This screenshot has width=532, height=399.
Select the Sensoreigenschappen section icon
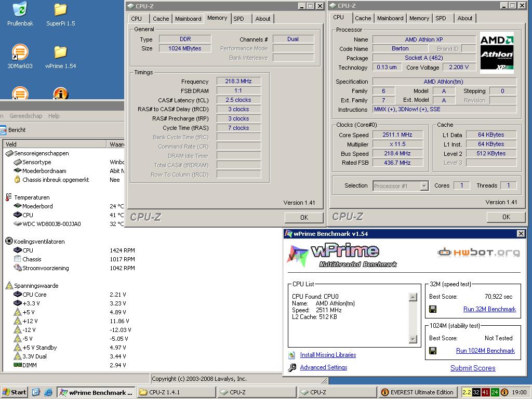point(9,153)
